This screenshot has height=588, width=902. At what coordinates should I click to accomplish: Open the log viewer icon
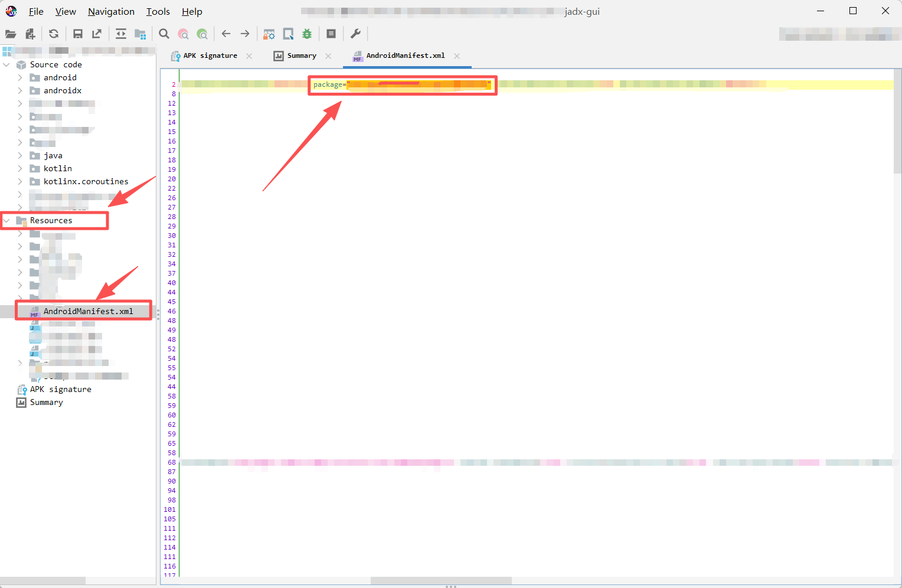point(331,34)
